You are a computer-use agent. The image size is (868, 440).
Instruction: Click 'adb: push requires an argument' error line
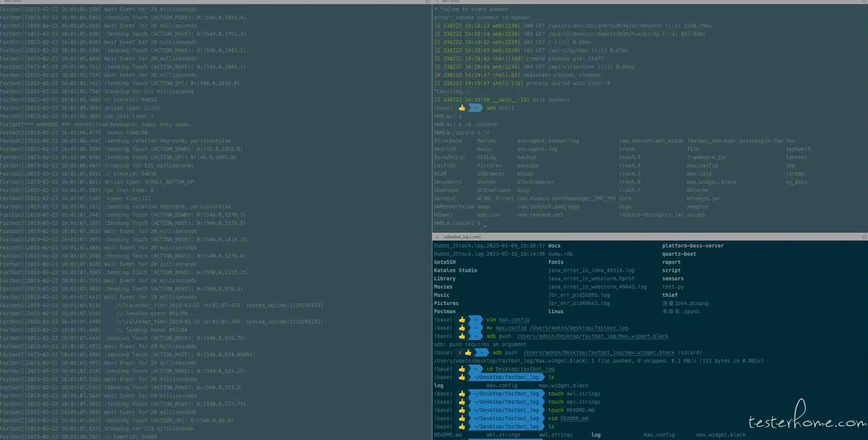click(480, 344)
